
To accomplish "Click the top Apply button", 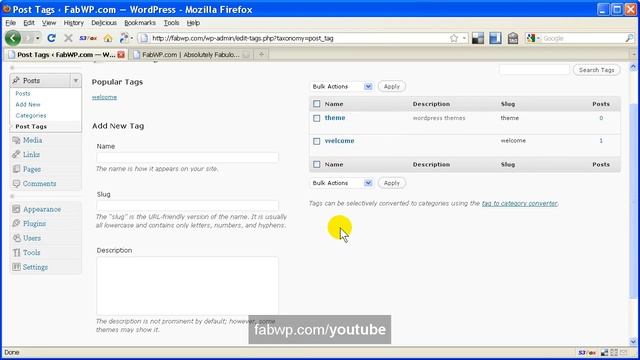I will [x=391, y=87].
